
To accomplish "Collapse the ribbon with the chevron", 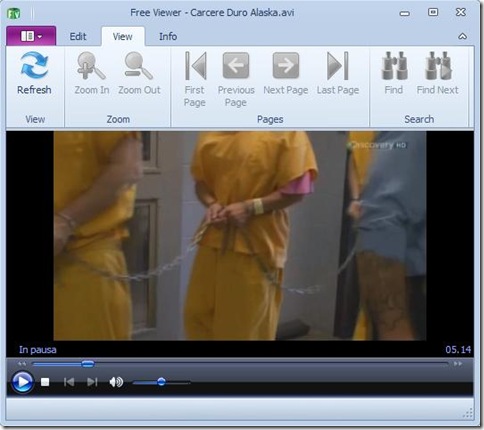I will 462,36.
